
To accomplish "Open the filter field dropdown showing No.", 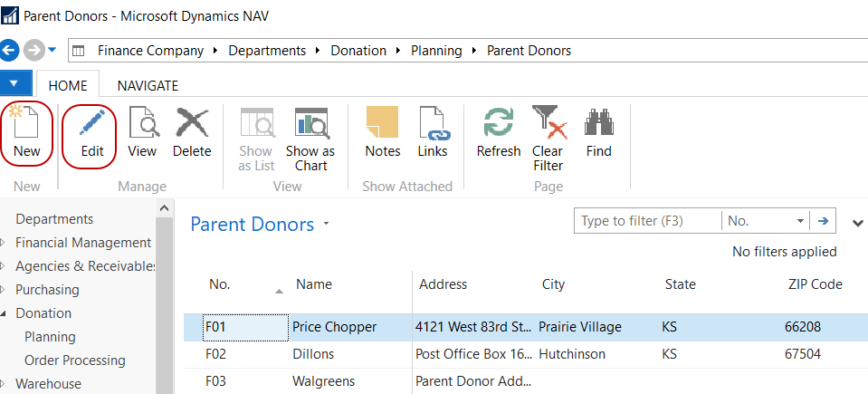I will click(800, 221).
